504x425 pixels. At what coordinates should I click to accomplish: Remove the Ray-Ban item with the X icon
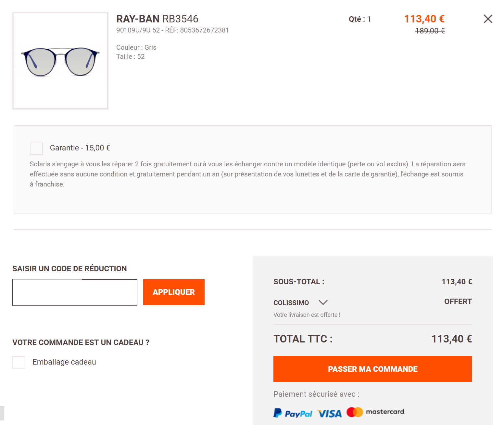[488, 19]
